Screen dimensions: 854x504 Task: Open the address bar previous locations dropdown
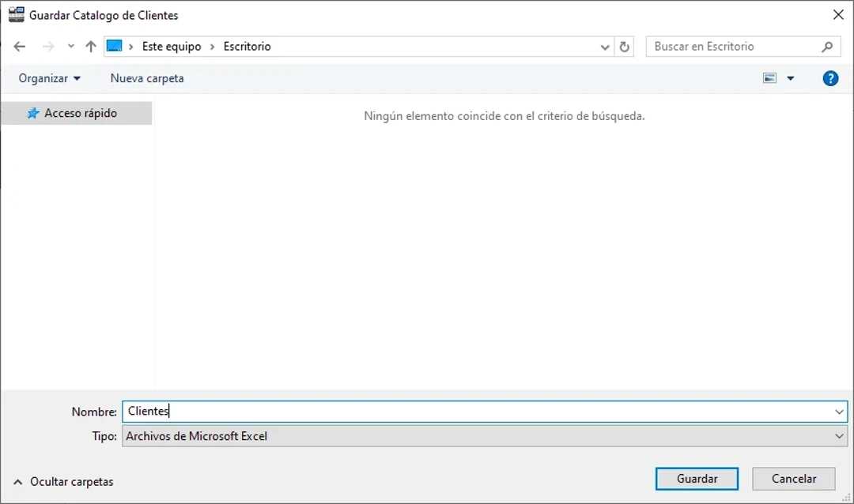[x=605, y=47]
